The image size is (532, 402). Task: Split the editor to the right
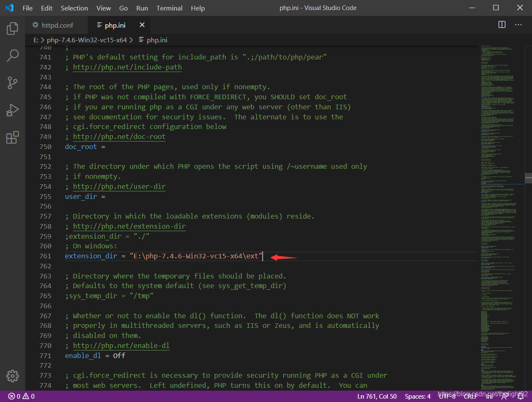502,25
